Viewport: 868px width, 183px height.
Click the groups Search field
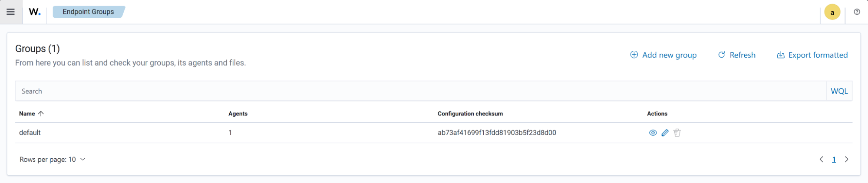[x=417, y=91]
